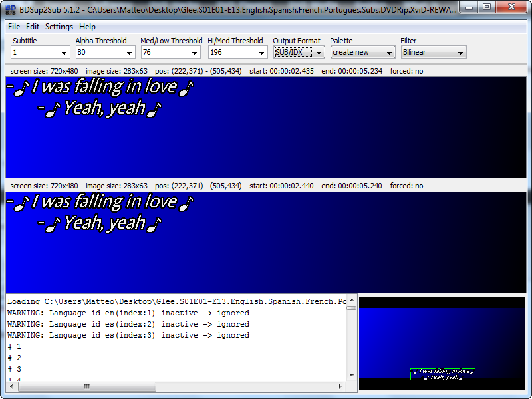Click the source subtitle image preview (upper)
Image resolution: width=532 pixels, height=399 pixels.
pyautogui.click(x=266, y=127)
